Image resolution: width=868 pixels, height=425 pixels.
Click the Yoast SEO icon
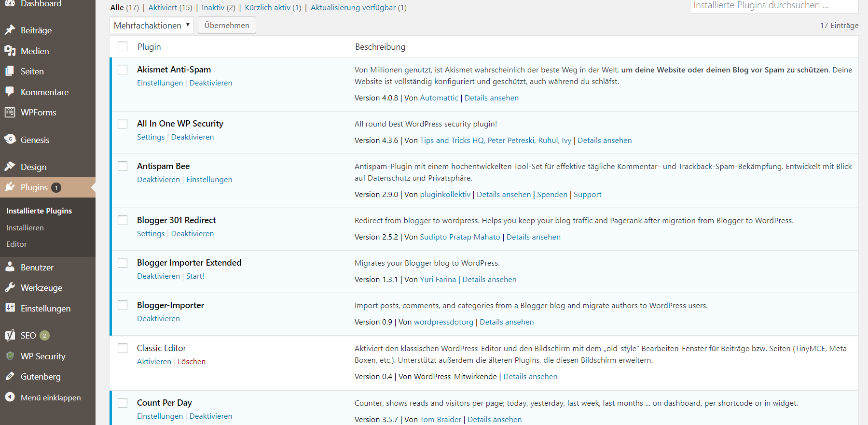(x=10, y=335)
